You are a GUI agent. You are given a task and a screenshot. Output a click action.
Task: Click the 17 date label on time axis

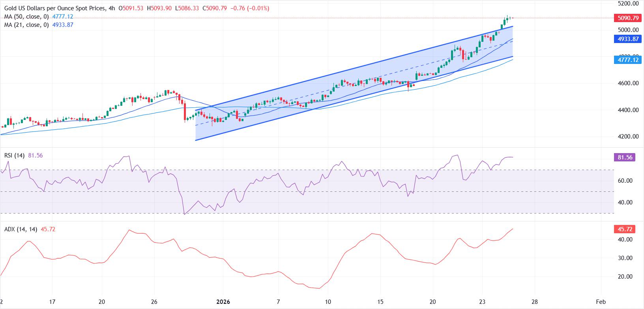52,302
